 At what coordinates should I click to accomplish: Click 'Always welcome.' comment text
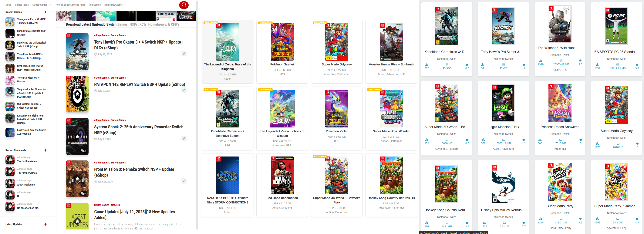click(26, 185)
